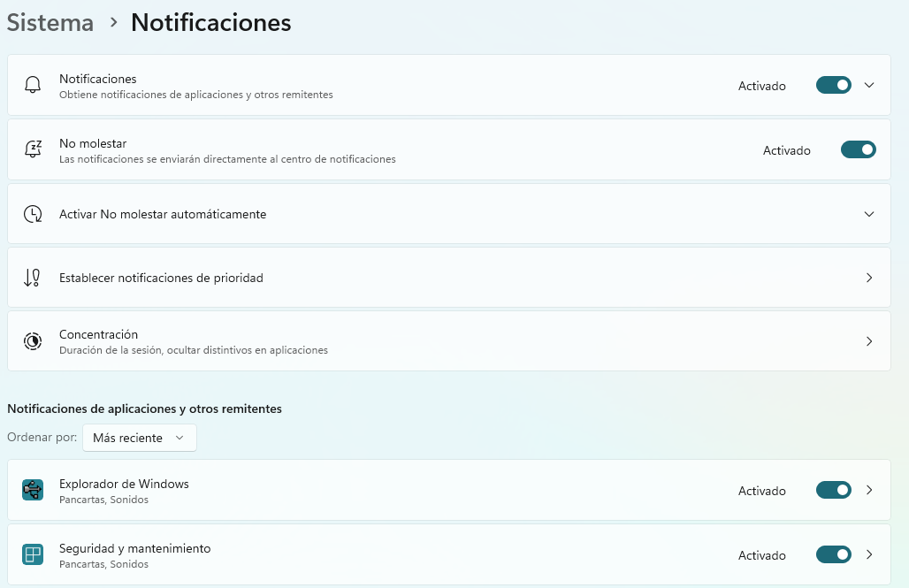Expand Activar No molestar automáticamente section

tap(869, 214)
